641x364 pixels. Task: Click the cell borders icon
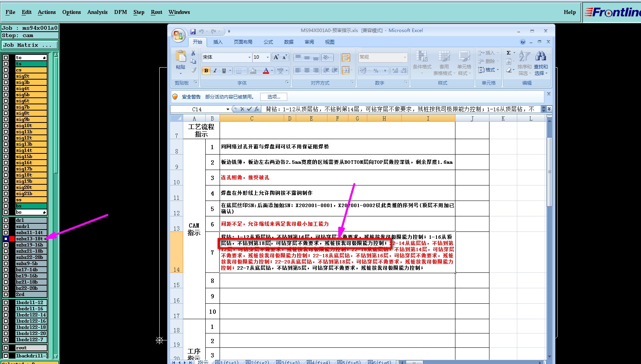pyautogui.click(x=239, y=71)
